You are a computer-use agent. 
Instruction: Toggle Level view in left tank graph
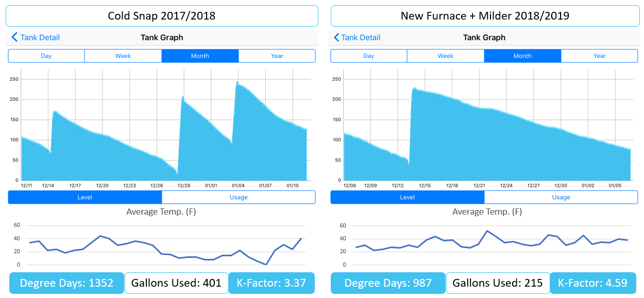85,197
